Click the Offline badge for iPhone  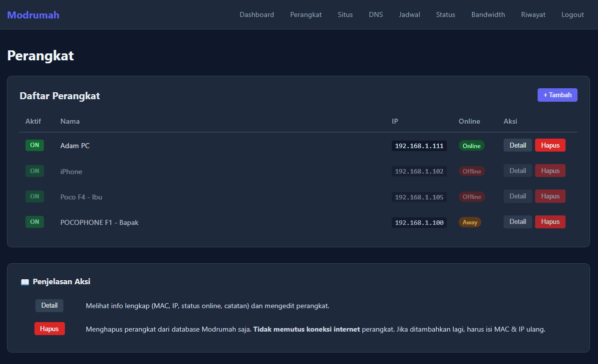coord(472,171)
